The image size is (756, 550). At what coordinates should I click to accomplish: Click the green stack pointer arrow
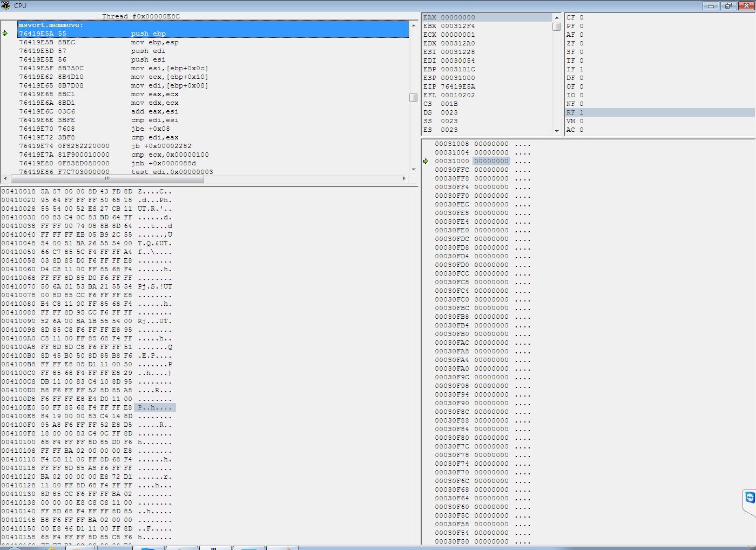pyautogui.click(x=426, y=161)
